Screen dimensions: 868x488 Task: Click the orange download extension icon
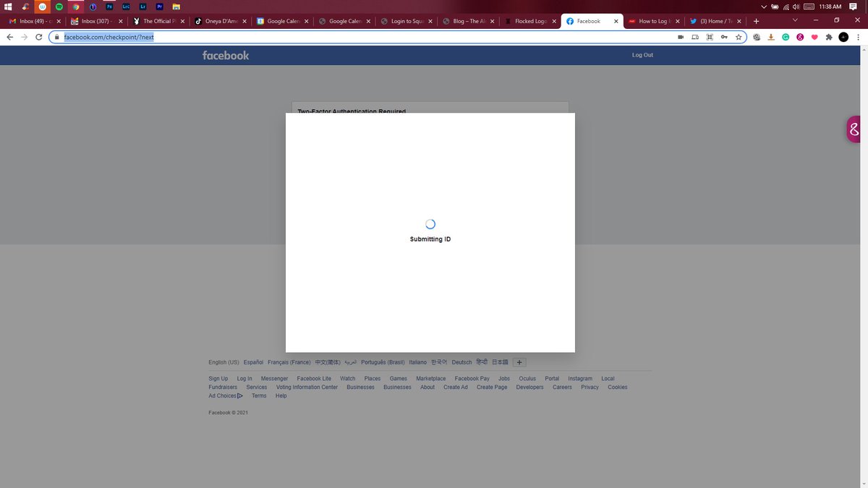[x=771, y=37]
